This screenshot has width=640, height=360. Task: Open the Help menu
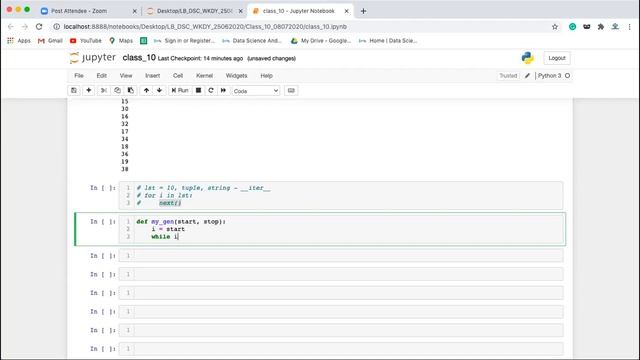(x=266, y=76)
